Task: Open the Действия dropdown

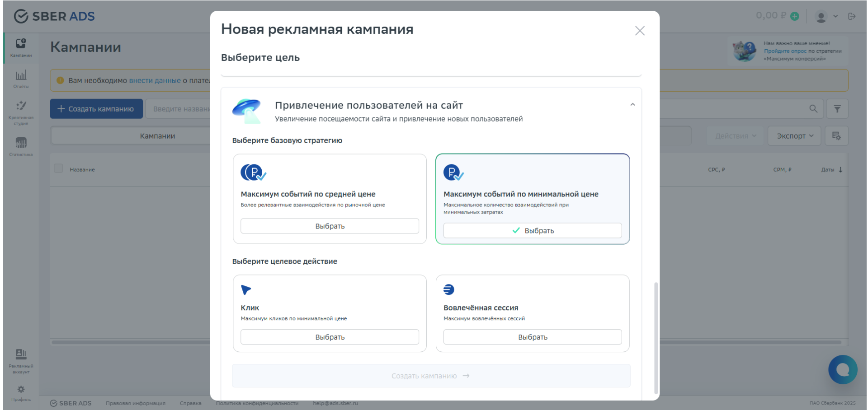Action: tap(734, 135)
